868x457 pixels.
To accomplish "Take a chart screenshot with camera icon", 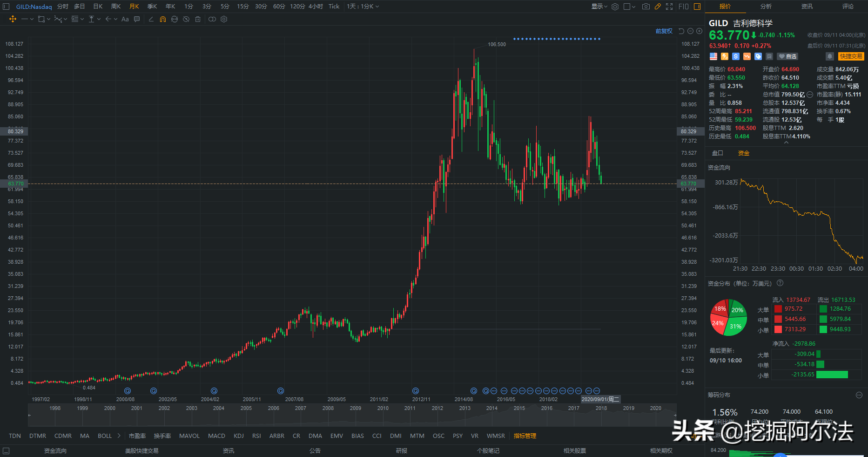I will coord(646,7).
